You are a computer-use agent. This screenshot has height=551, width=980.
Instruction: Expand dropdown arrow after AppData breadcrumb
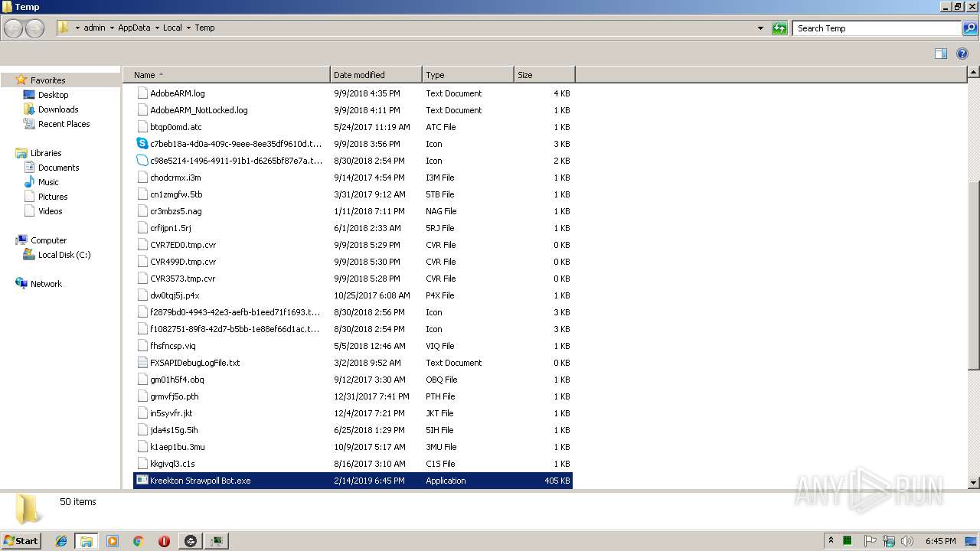pos(157,28)
